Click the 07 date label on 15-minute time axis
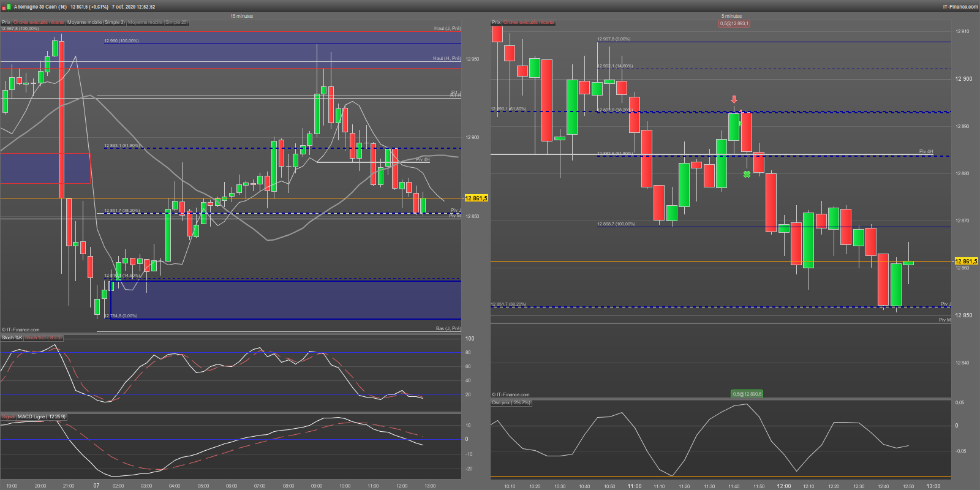 pos(96,486)
